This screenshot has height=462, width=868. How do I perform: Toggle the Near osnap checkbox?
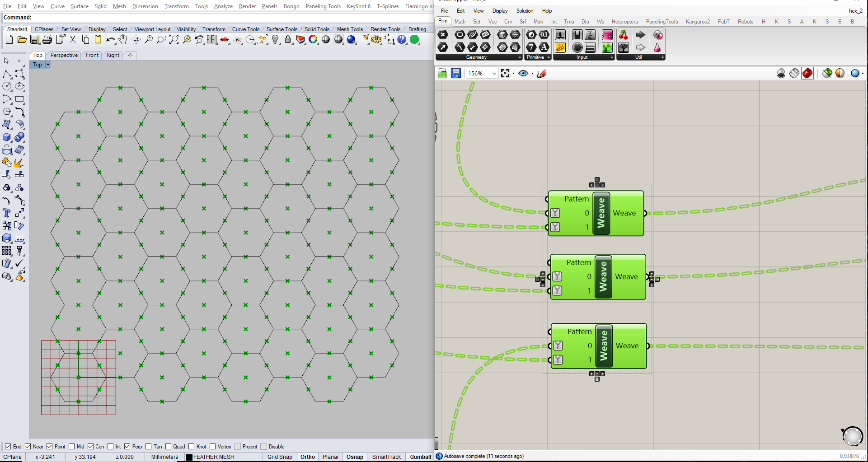(x=28, y=447)
